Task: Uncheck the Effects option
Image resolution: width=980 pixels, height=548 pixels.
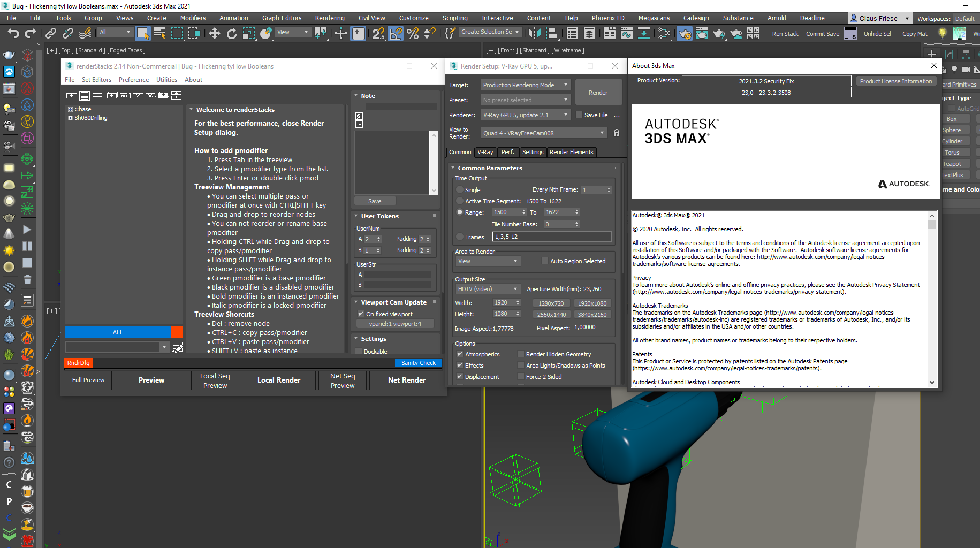Action: coord(459,365)
